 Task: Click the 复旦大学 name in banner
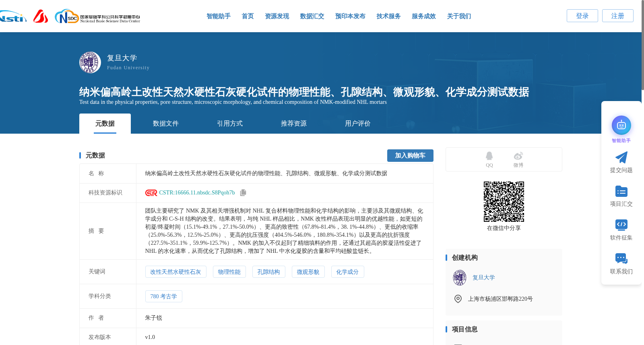click(122, 58)
